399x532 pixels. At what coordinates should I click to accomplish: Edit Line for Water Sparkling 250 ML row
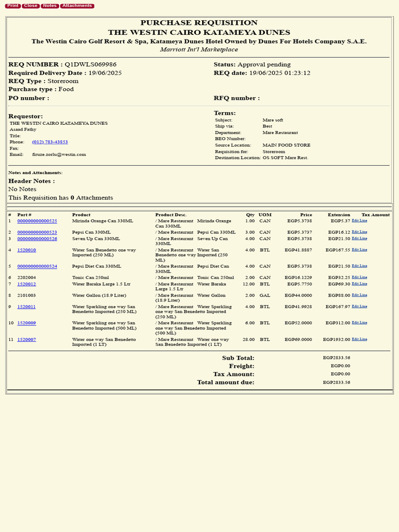[x=360, y=307]
